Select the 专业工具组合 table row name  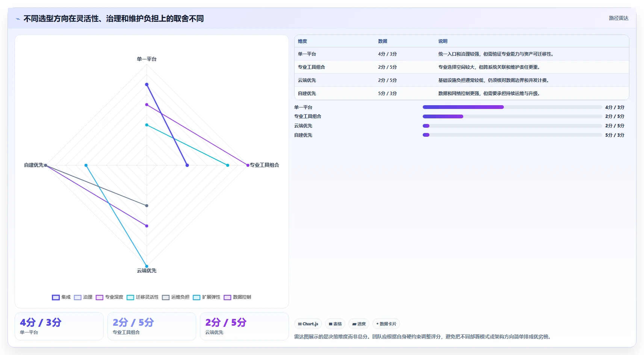click(311, 67)
